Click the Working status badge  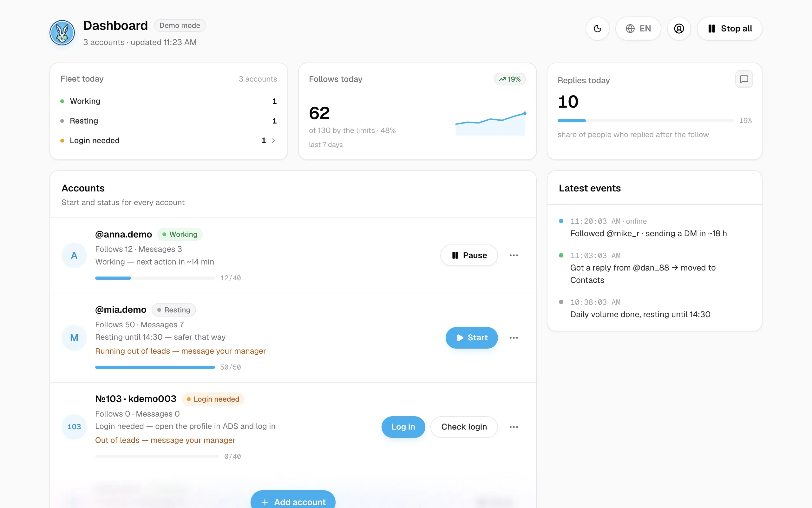coord(180,234)
